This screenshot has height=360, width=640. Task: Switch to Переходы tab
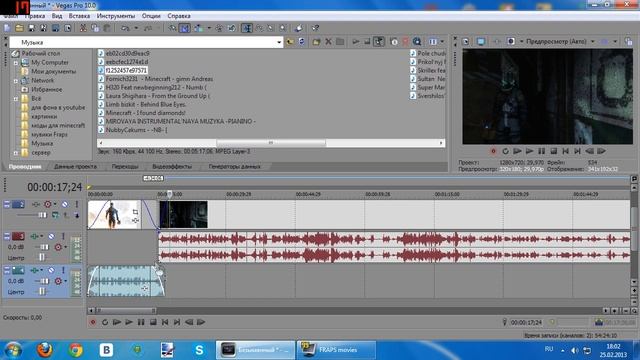(125, 167)
